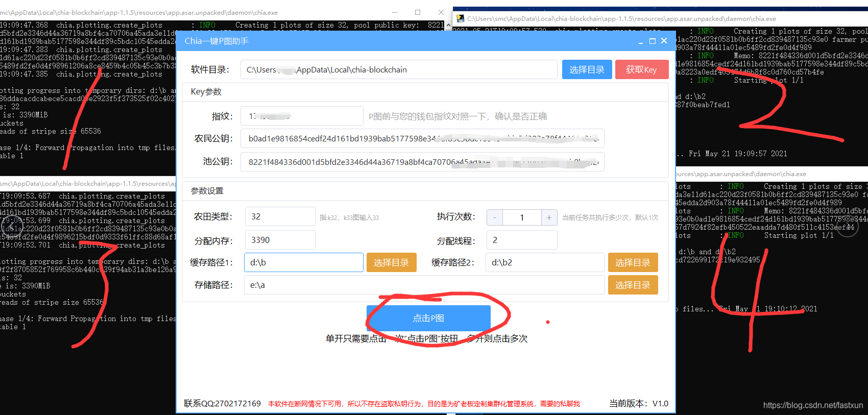Click the top-left console scrollbar up arrow
The image size is (868, 415).
point(448,25)
